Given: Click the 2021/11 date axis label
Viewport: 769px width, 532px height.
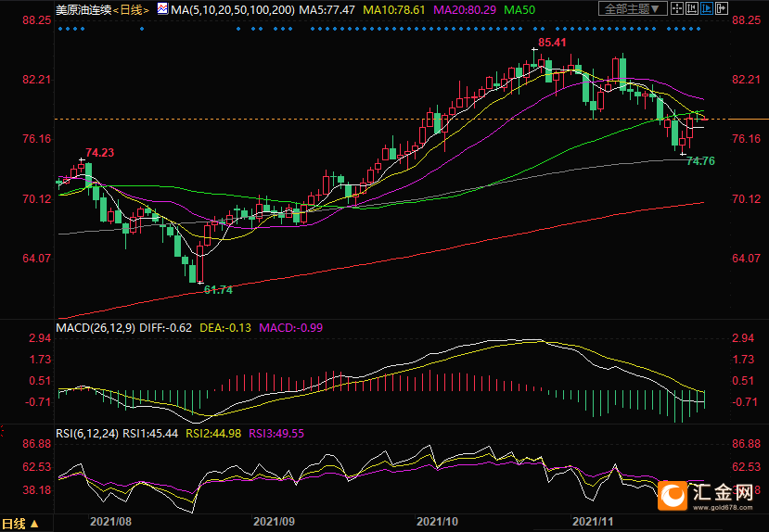Looking at the screenshot, I should [x=593, y=522].
